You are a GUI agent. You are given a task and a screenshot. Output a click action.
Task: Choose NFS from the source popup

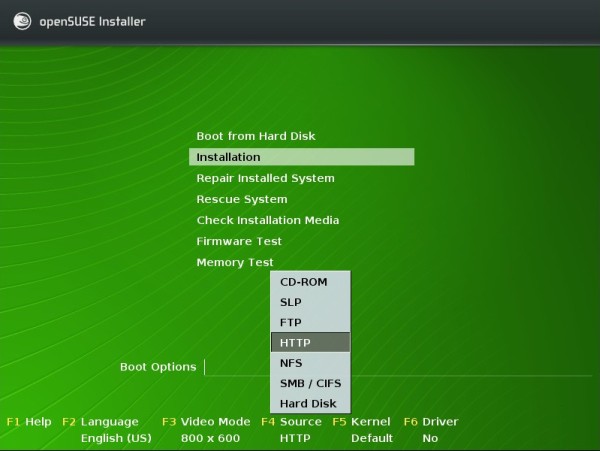click(310, 363)
